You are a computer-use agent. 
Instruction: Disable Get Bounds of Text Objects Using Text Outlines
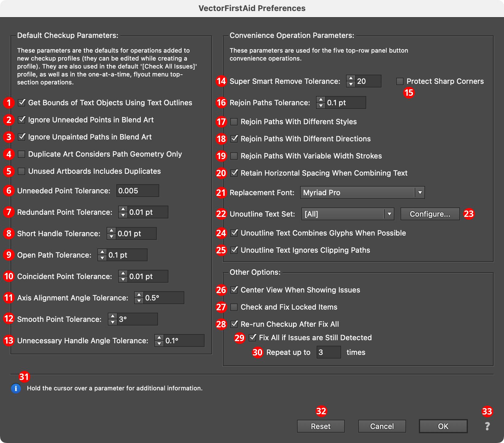tap(21, 103)
